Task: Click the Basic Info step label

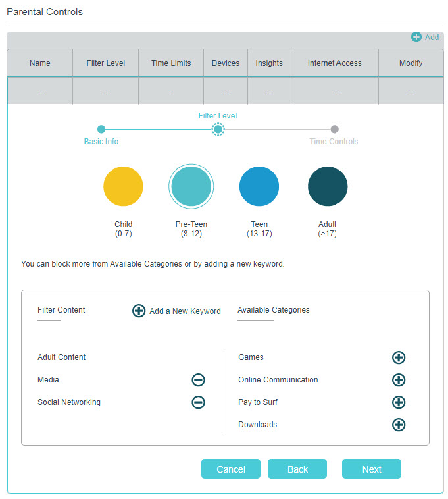Action: [x=101, y=142]
